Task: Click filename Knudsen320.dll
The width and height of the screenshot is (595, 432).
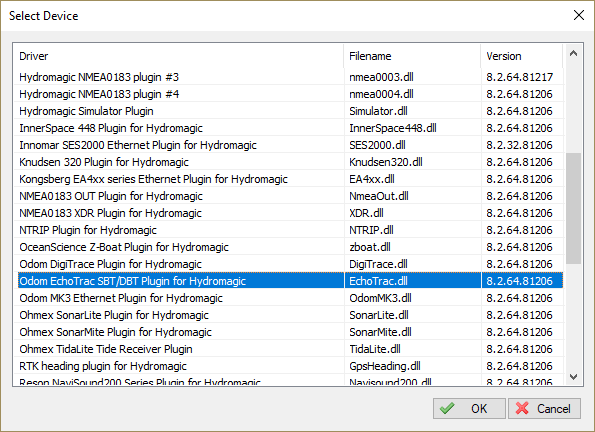Action: pyautogui.click(x=386, y=162)
